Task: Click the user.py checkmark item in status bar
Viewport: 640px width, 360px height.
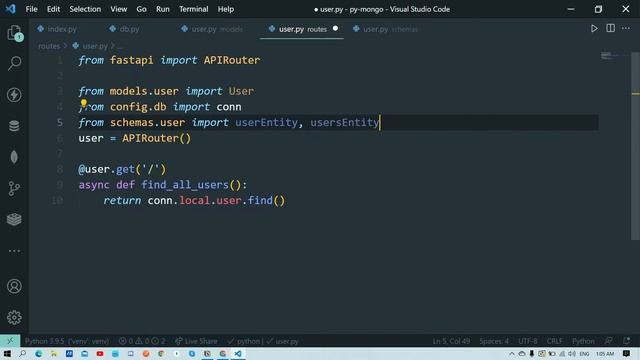Action: tap(282, 341)
